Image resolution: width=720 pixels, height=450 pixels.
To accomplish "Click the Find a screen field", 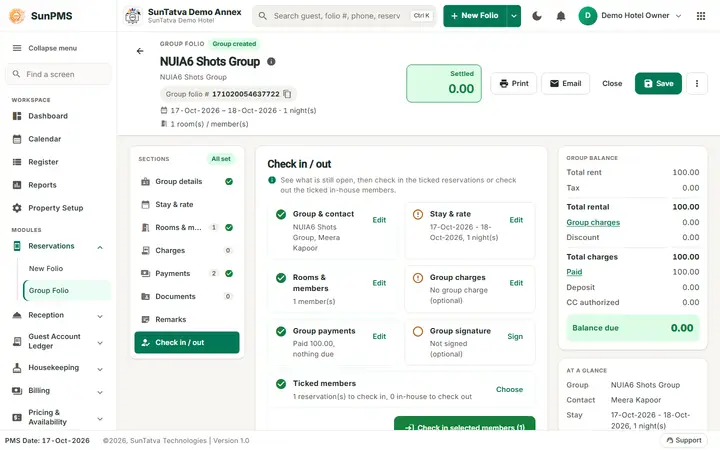I will click(58, 74).
